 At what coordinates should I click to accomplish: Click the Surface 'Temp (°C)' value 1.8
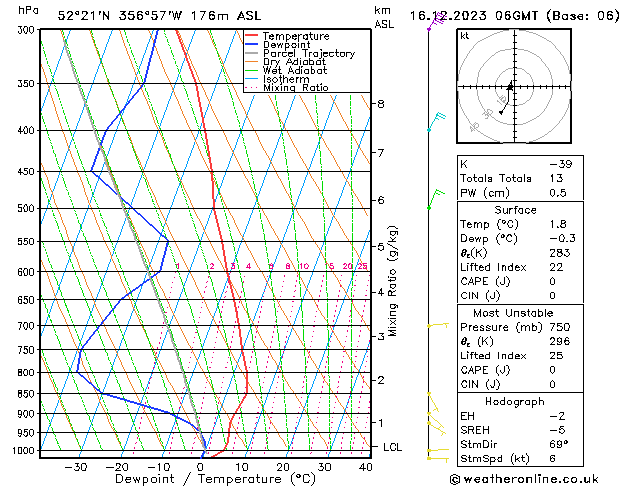pyautogui.click(x=558, y=224)
